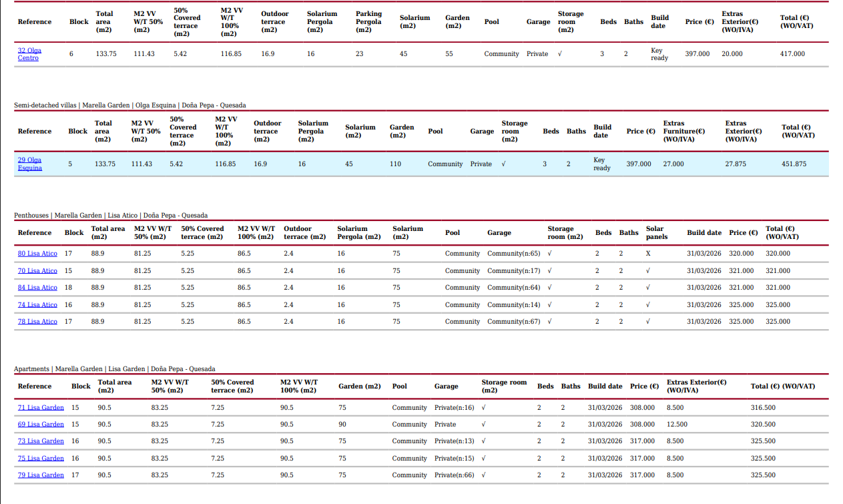Screen dimensions: 843x504
Task: Open the 80 Lisa Atico listing
Action: pos(37,254)
